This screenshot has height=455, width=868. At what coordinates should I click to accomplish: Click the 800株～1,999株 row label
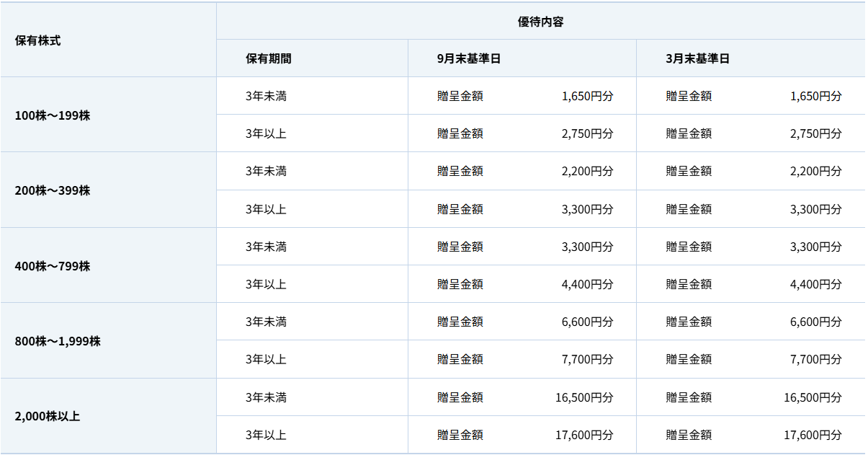[58, 341]
